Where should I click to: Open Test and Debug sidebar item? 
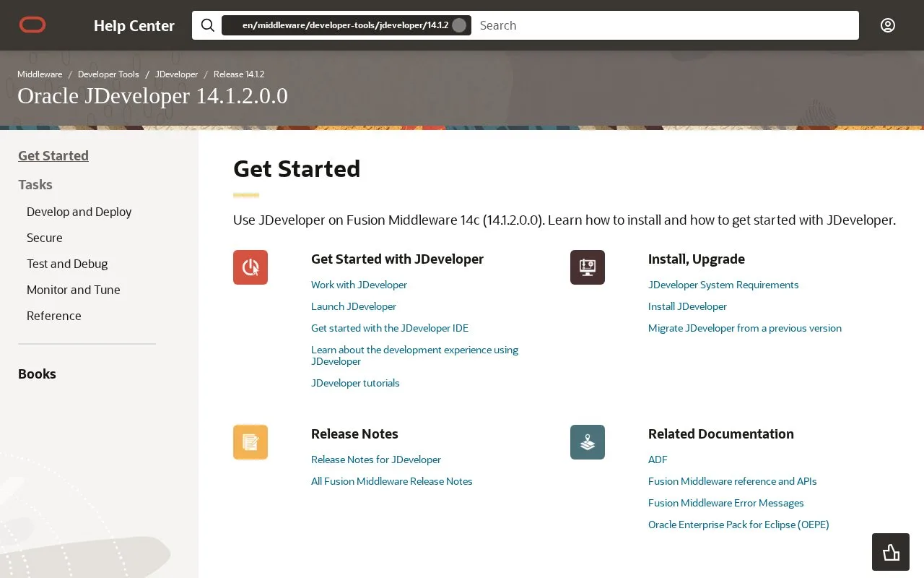tap(67, 264)
